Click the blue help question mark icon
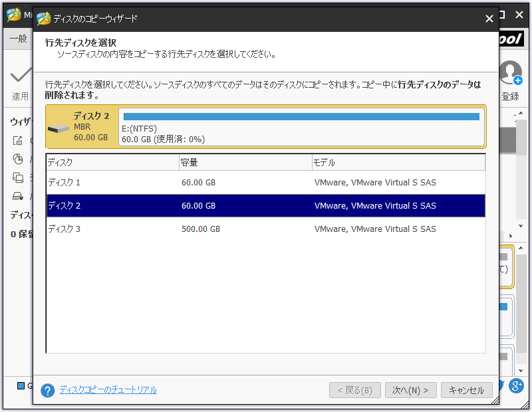 (47, 390)
